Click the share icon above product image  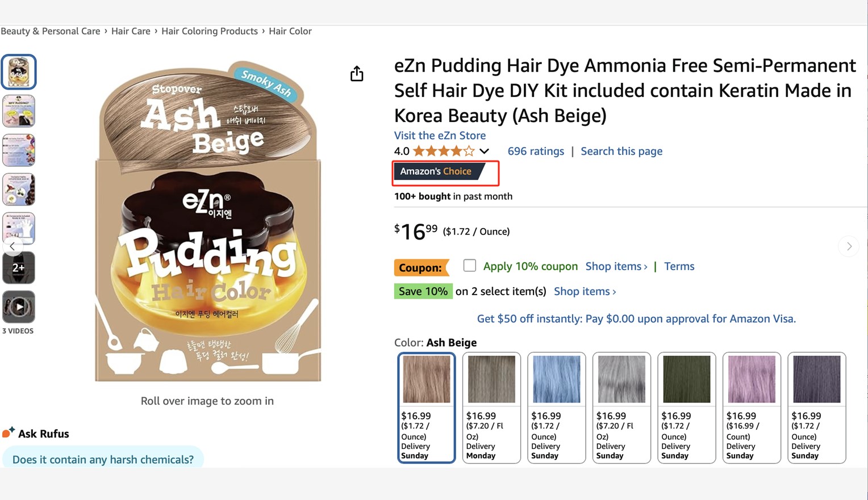(x=357, y=74)
